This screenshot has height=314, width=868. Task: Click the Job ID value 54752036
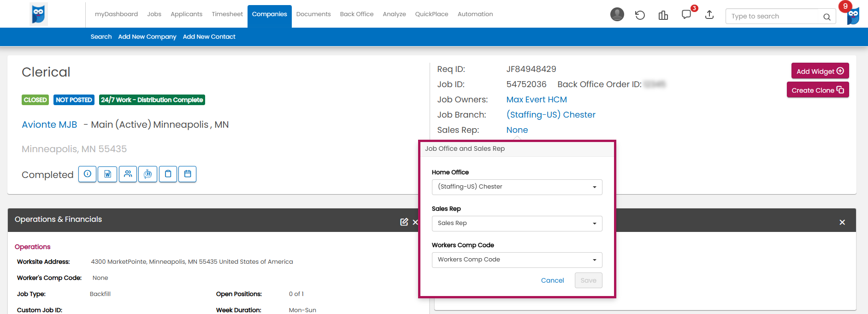pyautogui.click(x=526, y=84)
